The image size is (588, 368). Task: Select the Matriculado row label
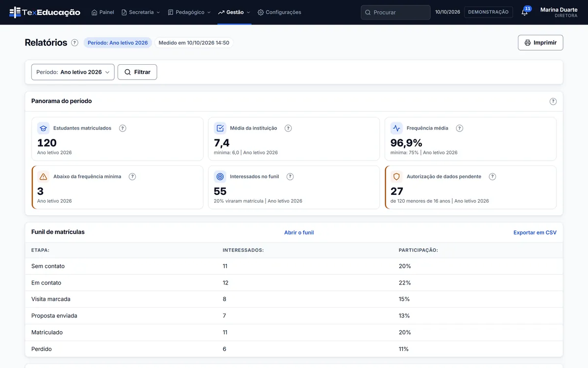pos(47,333)
